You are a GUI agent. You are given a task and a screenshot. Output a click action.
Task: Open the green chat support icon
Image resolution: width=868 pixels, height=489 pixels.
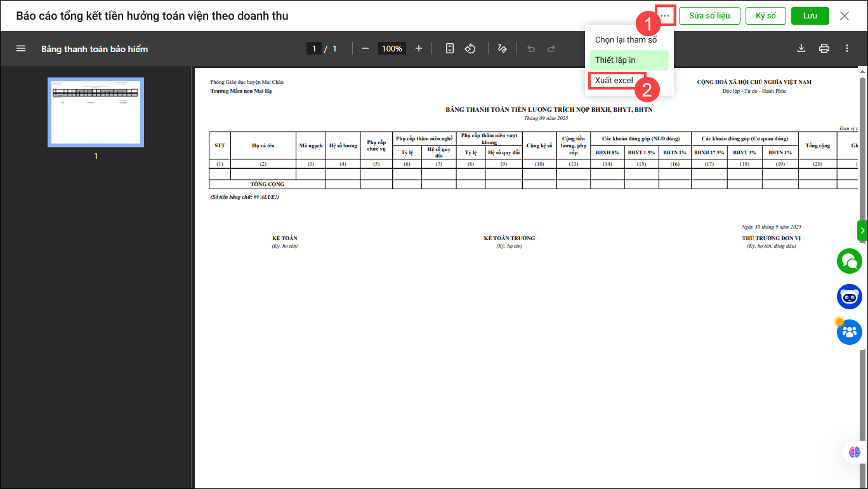pos(849,261)
